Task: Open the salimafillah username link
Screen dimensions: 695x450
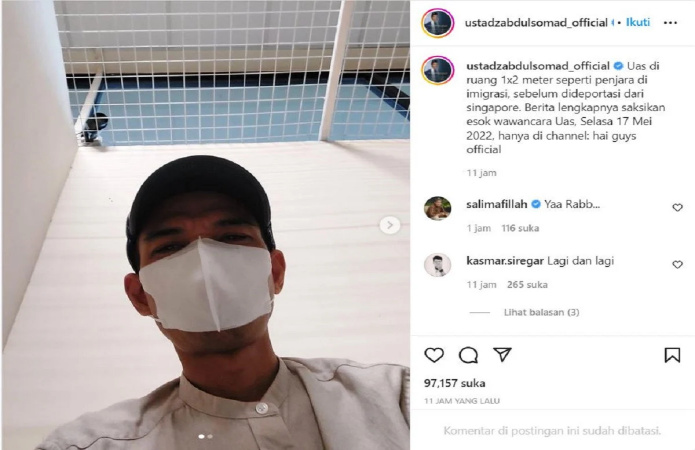Action: tap(496, 204)
